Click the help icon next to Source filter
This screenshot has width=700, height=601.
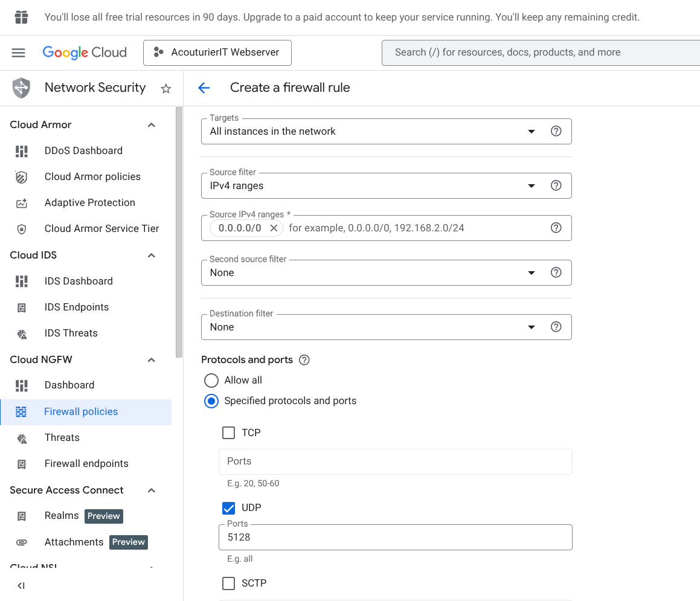point(556,185)
